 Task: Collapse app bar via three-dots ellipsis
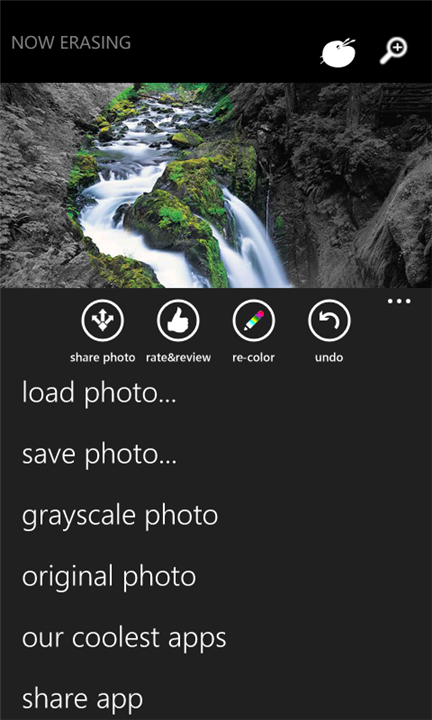pyautogui.click(x=399, y=302)
